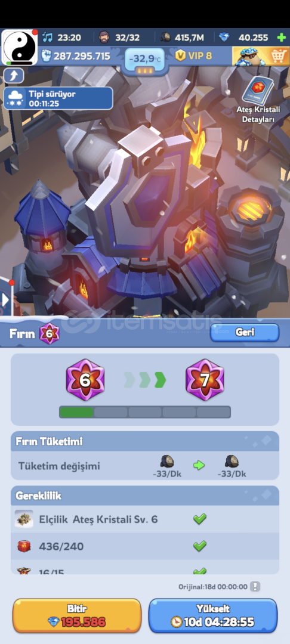Tap the fist power score icon

[46, 56]
